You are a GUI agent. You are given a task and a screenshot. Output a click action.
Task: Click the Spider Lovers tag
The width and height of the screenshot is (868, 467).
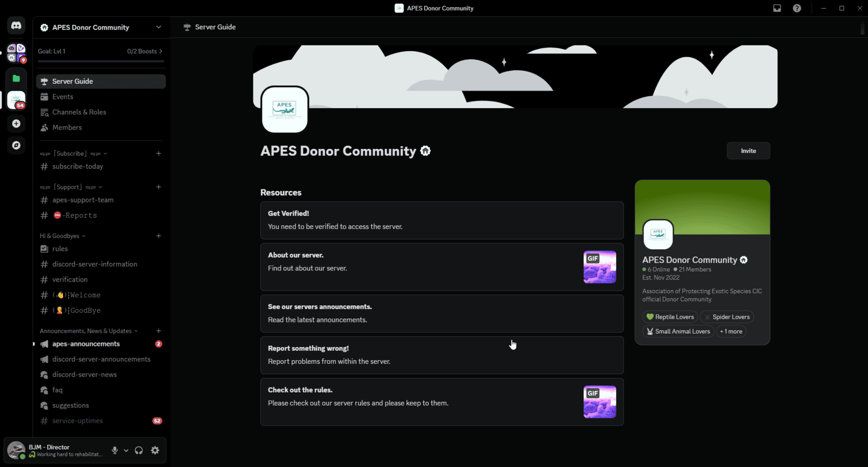coord(727,317)
